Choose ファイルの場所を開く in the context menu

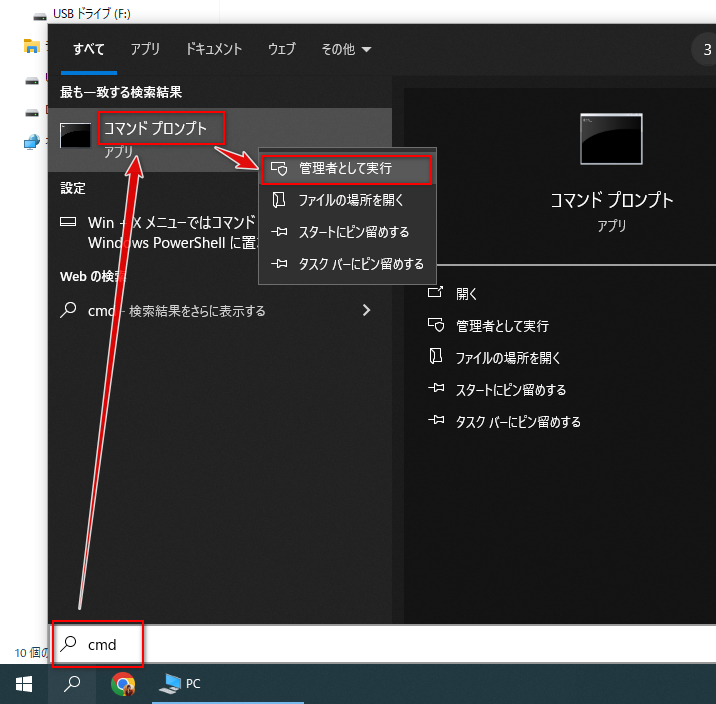click(347, 200)
